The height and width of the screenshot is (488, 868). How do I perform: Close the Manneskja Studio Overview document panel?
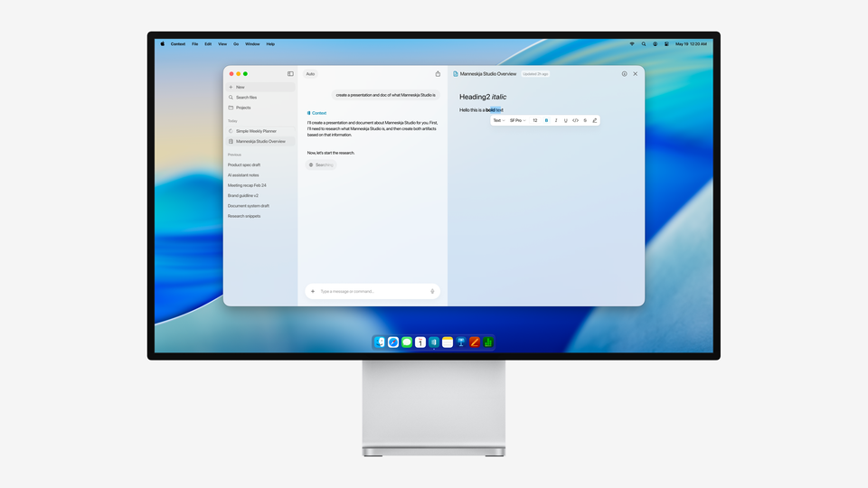pos(635,73)
